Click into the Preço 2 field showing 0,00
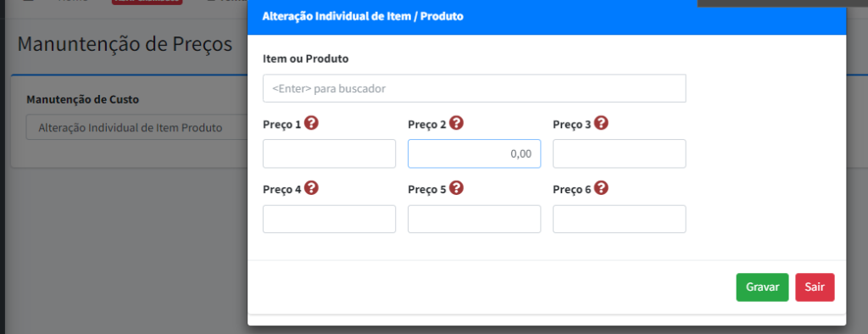 (475, 153)
